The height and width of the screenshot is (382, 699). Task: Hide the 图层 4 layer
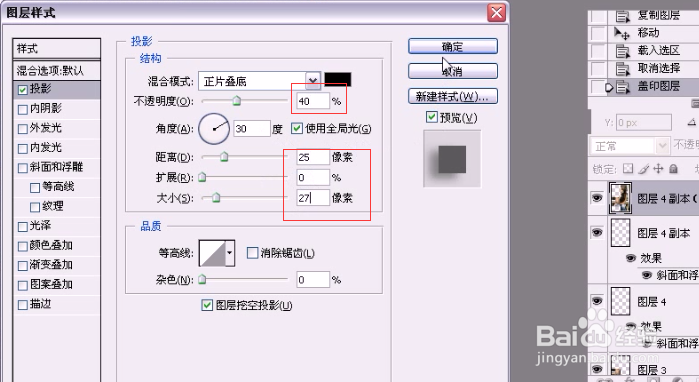597,301
